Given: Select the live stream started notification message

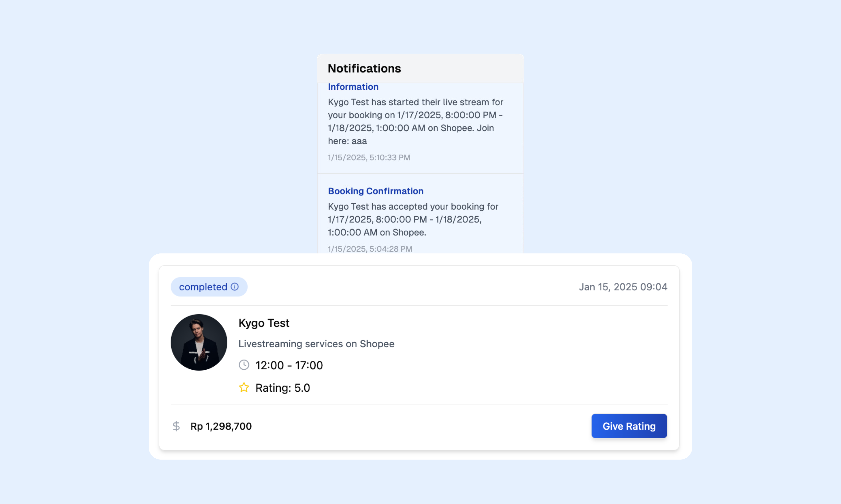Looking at the screenshot, I should pyautogui.click(x=415, y=122).
